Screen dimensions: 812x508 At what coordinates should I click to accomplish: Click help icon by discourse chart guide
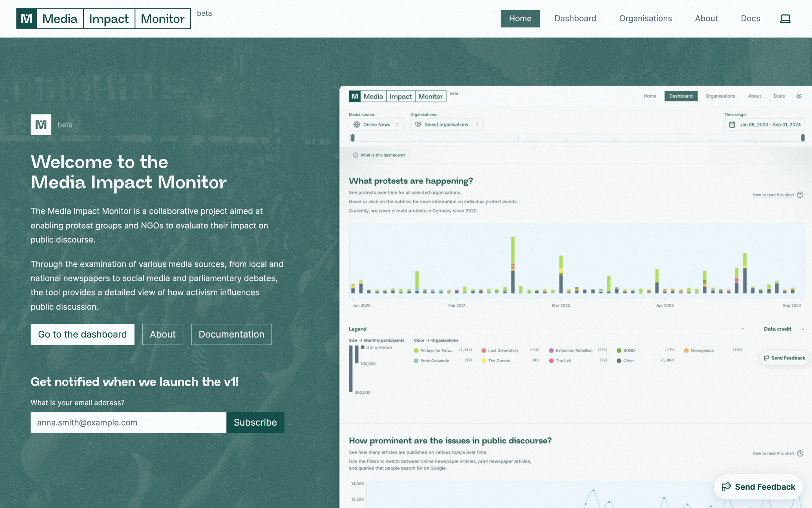point(800,454)
